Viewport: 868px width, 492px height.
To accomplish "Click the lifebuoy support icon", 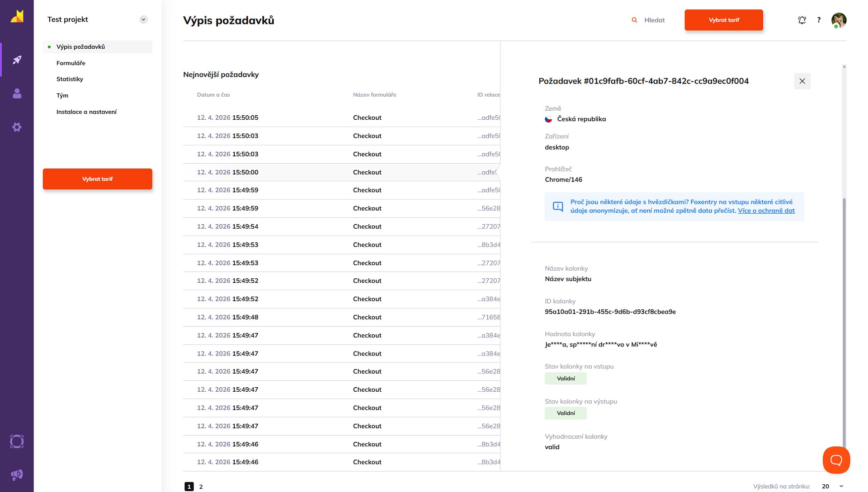I will 17,441.
